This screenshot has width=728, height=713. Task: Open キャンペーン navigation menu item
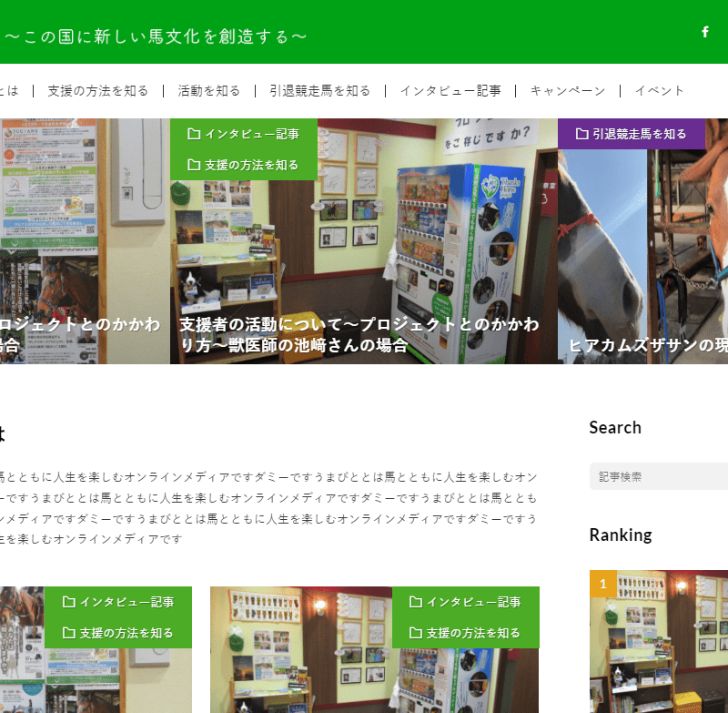pos(568,90)
